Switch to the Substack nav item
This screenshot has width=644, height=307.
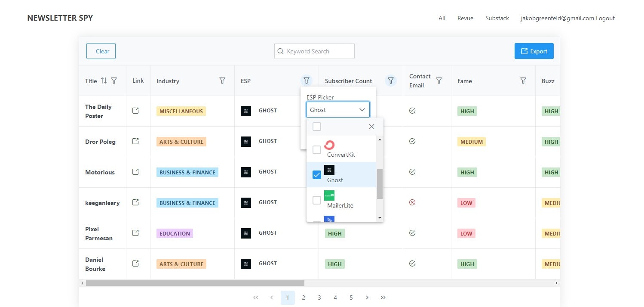(x=497, y=18)
